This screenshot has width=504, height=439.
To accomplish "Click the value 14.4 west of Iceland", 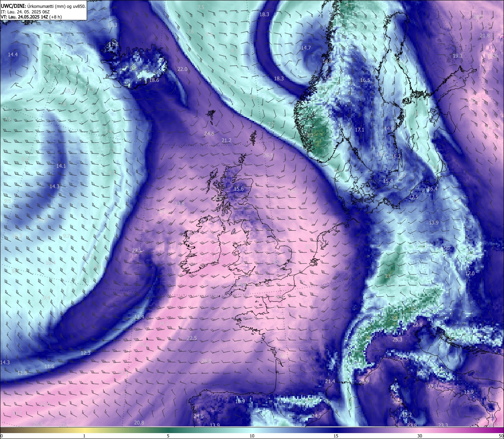I will (x=13, y=54).
